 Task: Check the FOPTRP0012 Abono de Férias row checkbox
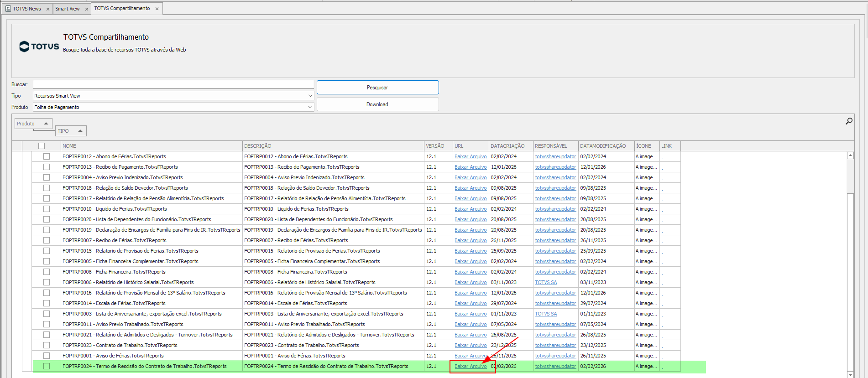coord(47,156)
